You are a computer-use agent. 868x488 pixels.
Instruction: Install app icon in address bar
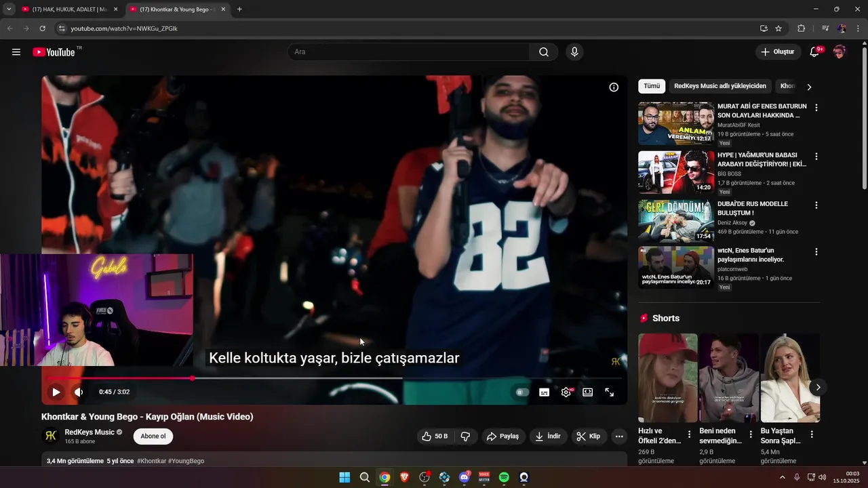tap(764, 28)
